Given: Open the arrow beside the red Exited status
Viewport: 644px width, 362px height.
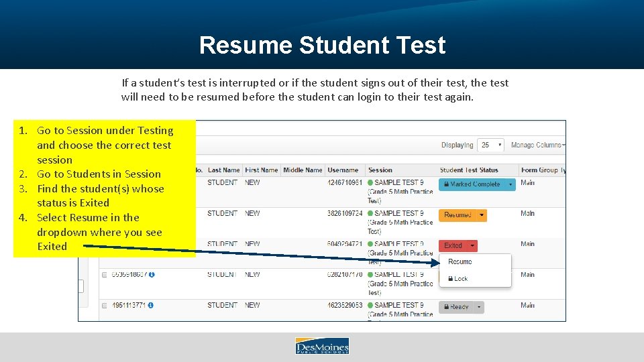Looking at the screenshot, I should point(472,246).
